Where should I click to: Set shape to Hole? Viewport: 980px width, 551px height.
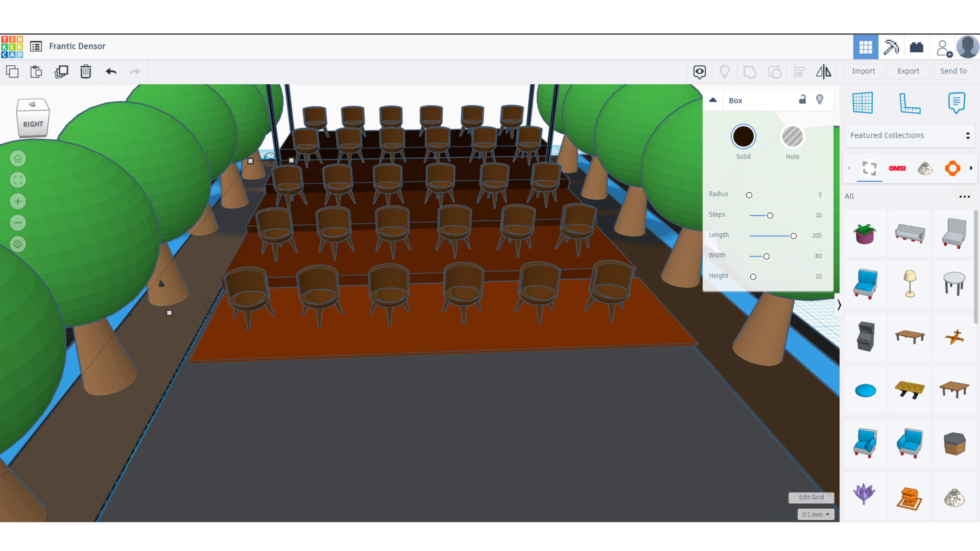pyautogui.click(x=792, y=136)
